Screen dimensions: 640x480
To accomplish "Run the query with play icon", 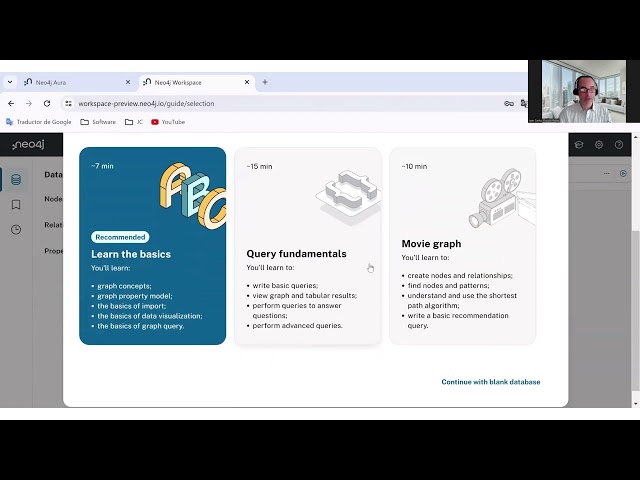I will [623, 173].
